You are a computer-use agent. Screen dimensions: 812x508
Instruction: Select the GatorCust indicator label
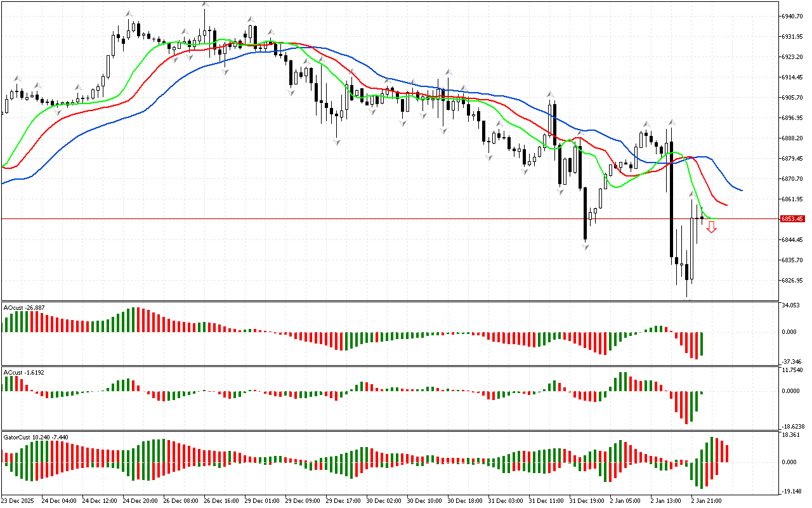click(36, 437)
